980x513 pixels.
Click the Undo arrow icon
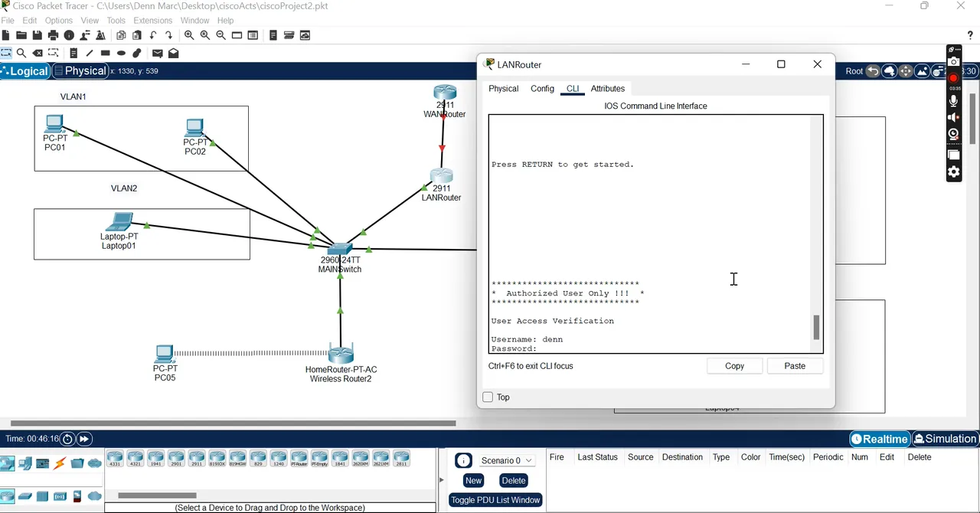(x=153, y=35)
